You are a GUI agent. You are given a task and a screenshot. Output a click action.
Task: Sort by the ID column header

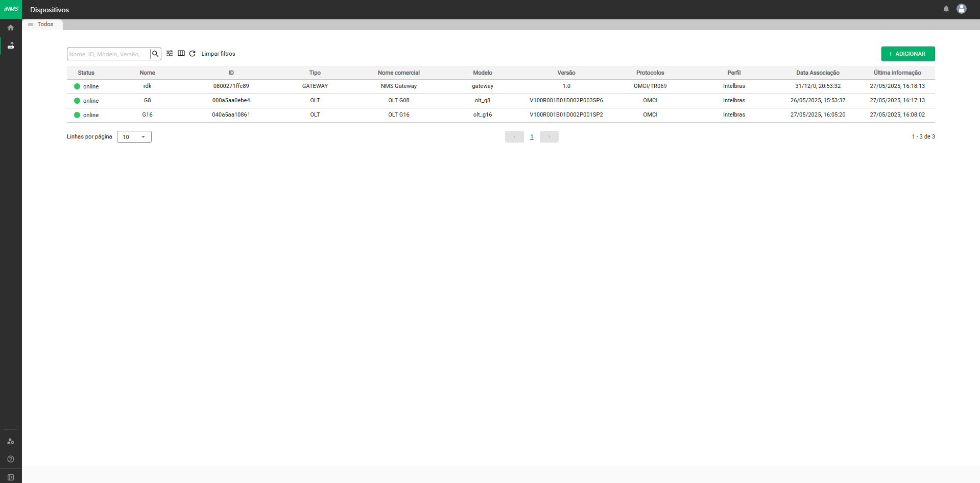click(x=231, y=73)
